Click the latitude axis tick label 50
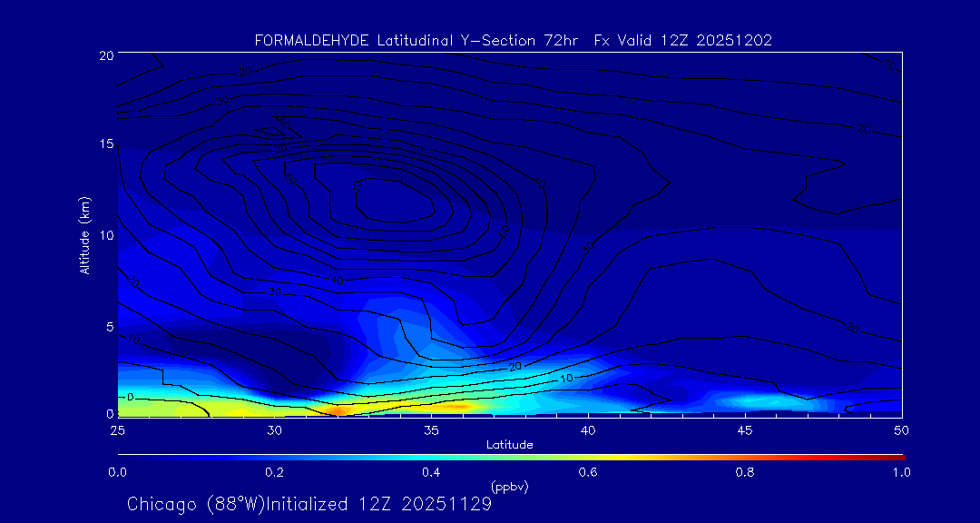Screen dimensions: 980x523 pos(901,430)
